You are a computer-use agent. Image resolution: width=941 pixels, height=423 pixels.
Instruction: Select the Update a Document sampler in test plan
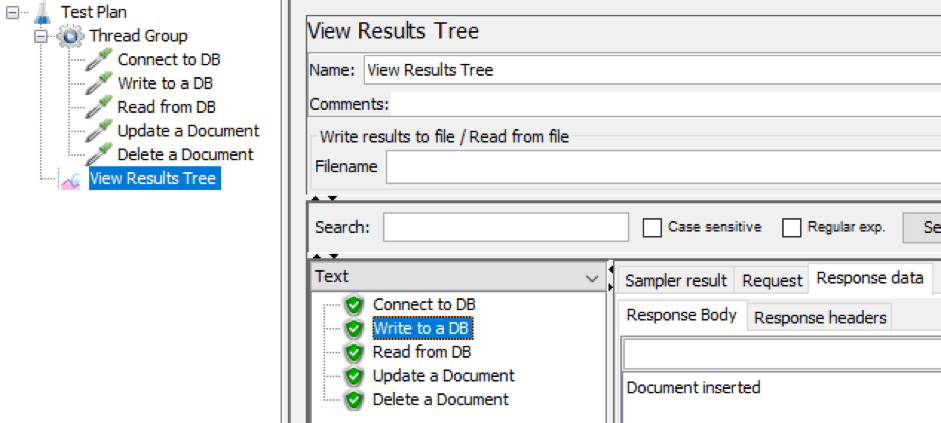pos(188,131)
